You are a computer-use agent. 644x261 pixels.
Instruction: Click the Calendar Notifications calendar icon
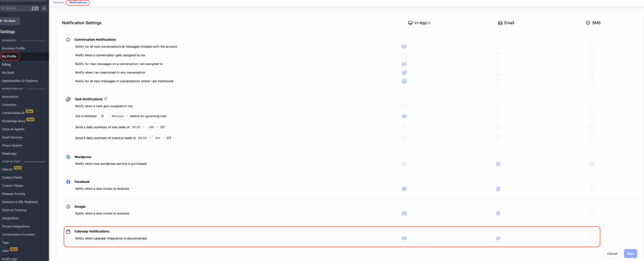tap(68, 231)
